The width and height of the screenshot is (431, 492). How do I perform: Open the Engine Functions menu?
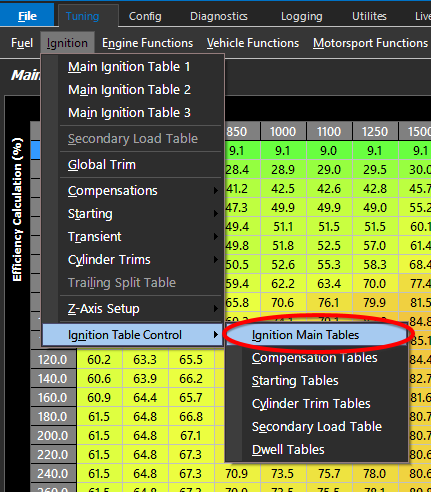(x=147, y=43)
